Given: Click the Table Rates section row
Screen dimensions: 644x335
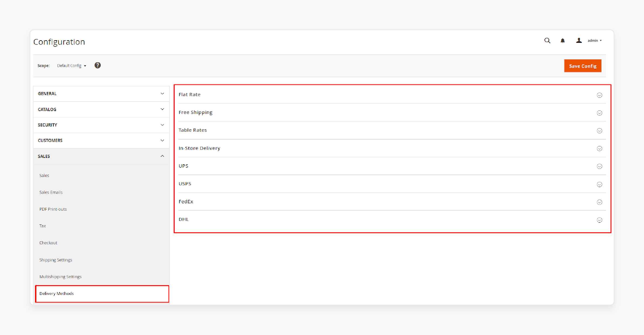Looking at the screenshot, I should coord(391,130).
